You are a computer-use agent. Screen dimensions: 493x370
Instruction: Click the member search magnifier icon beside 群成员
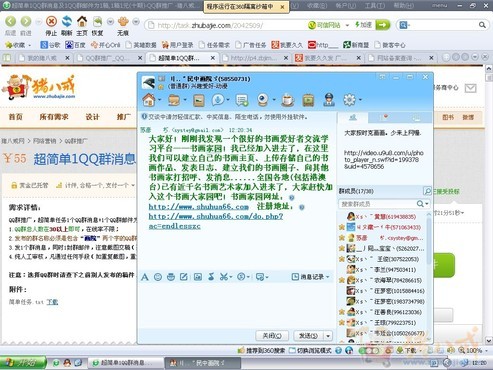pos(427,191)
